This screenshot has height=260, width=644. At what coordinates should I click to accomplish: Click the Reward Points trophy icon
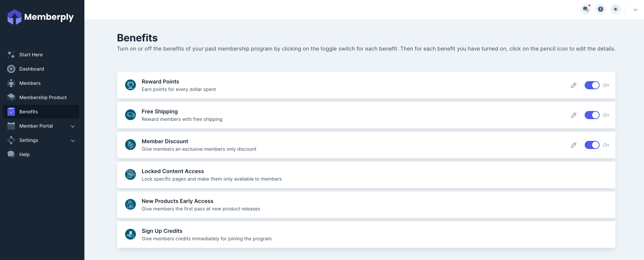[x=130, y=85]
